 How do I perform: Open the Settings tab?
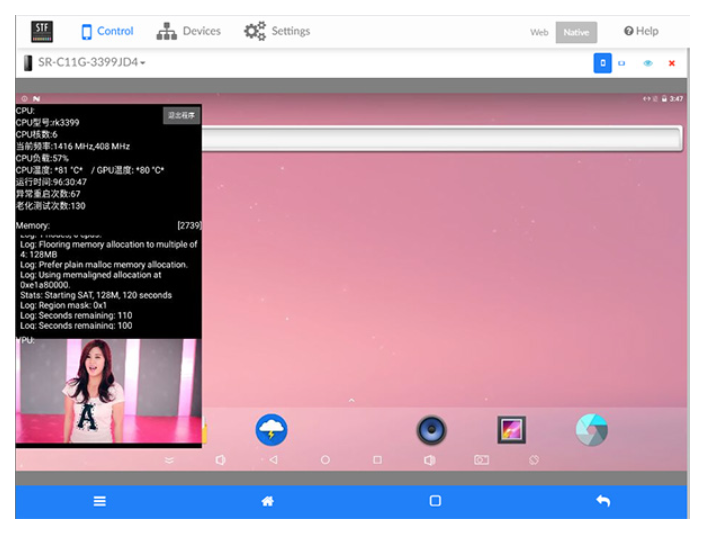pos(277,31)
